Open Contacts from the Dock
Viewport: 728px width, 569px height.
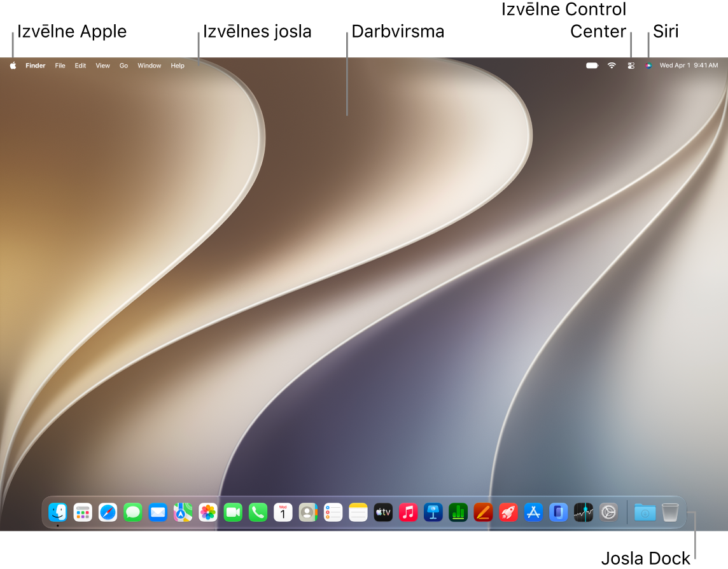coord(308,512)
